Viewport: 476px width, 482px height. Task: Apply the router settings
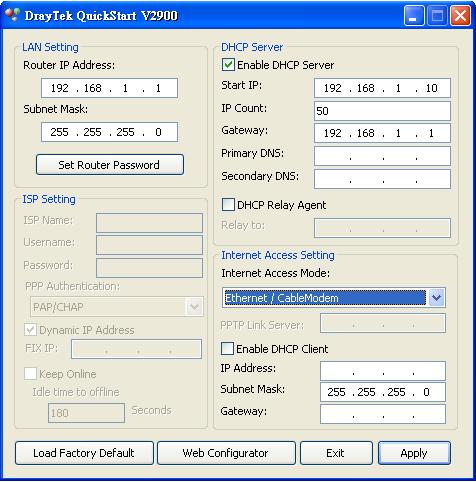(414, 453)
